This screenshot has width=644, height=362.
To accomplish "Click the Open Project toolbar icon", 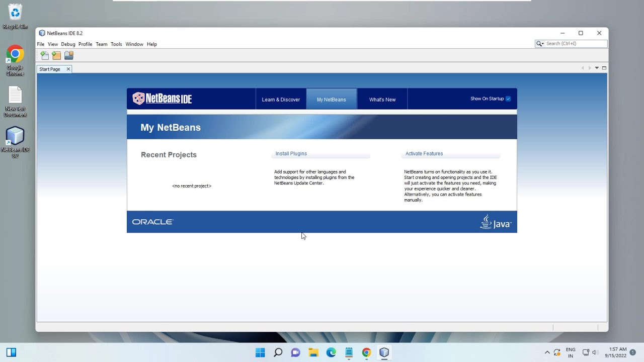I will 69,55.
